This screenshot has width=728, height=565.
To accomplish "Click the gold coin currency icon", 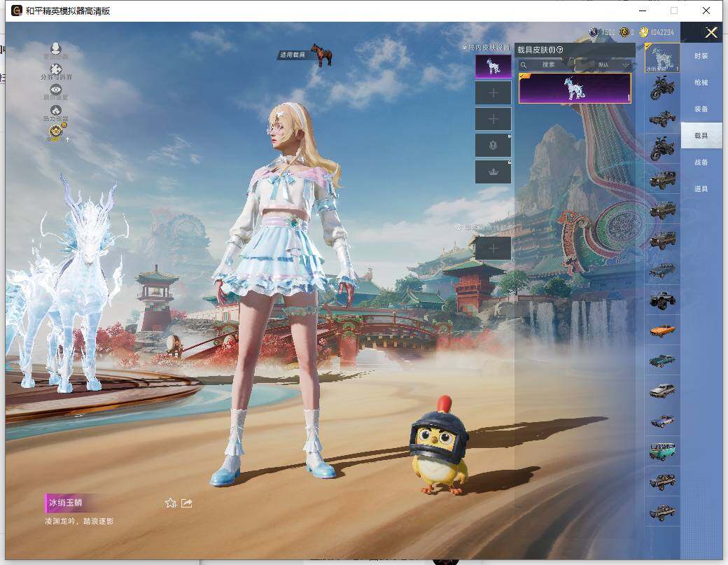I will click(643, 32).
